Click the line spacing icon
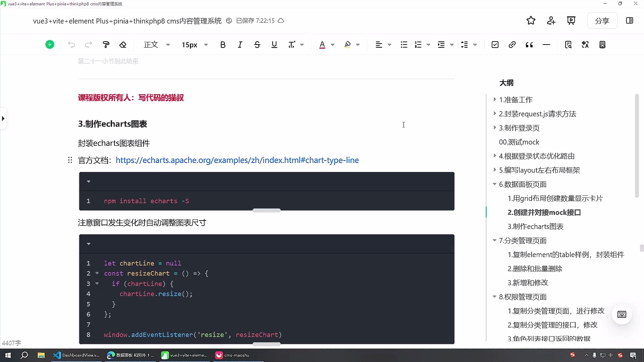Screen dimensions: 644x362 coord(465,45)
